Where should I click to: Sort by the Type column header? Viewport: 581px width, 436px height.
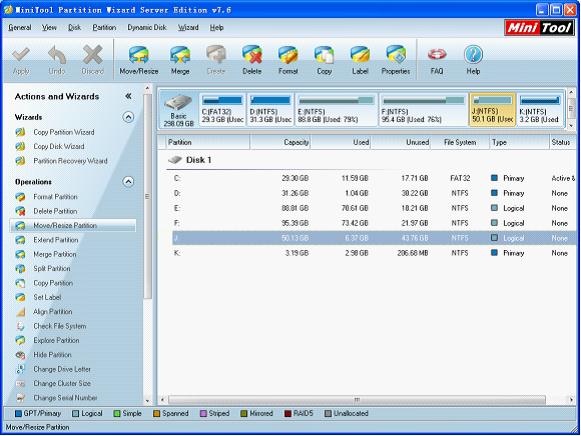tap(519, 142)
